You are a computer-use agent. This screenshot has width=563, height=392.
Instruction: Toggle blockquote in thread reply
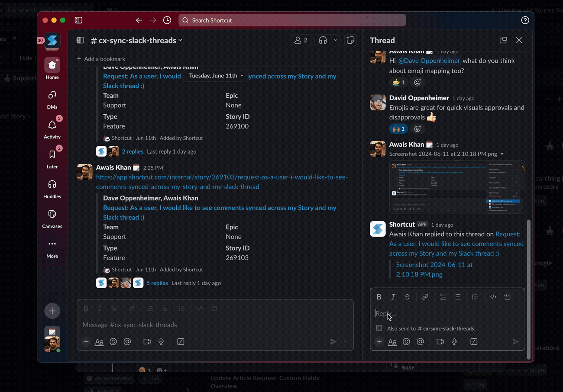[x=475, y=296]
